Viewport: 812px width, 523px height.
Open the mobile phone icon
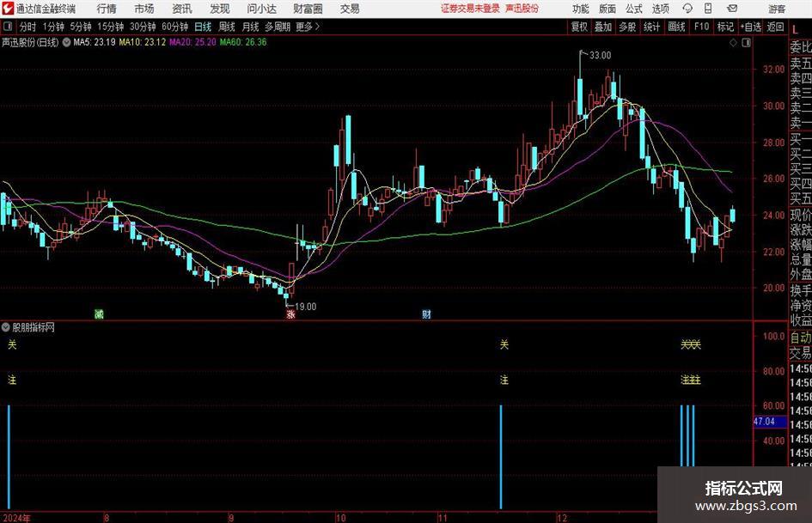(707, 9)
